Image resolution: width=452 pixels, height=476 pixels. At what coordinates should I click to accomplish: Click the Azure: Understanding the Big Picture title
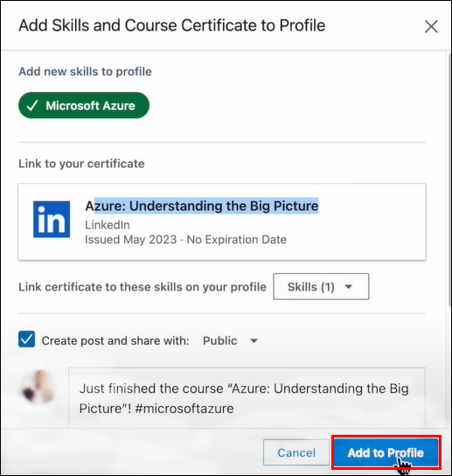point(202,206)
